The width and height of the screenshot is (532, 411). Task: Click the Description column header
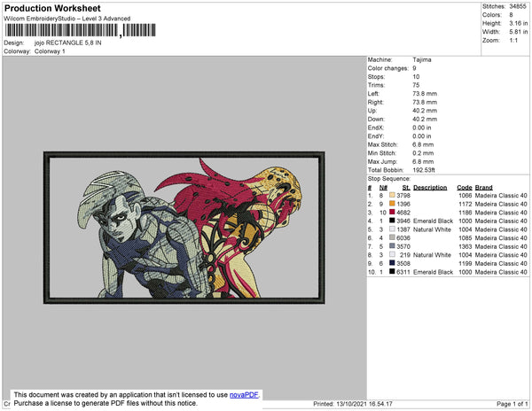[430, 188]
